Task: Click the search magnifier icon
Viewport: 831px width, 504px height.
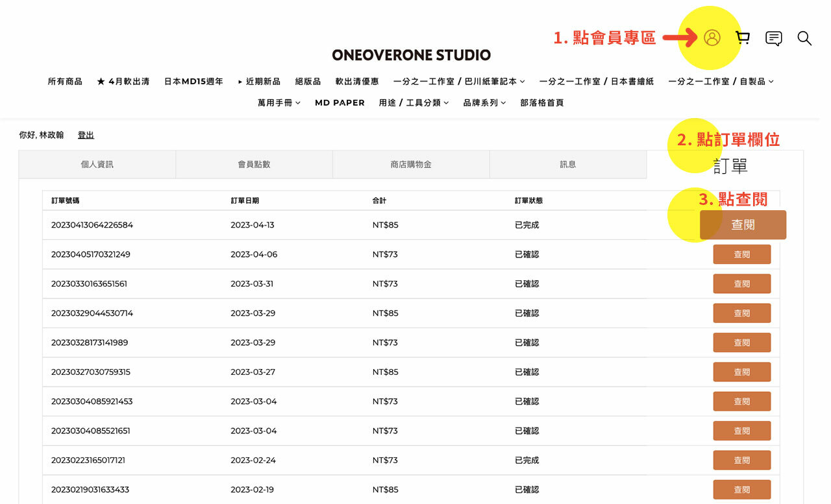Action: click(804, 38)
